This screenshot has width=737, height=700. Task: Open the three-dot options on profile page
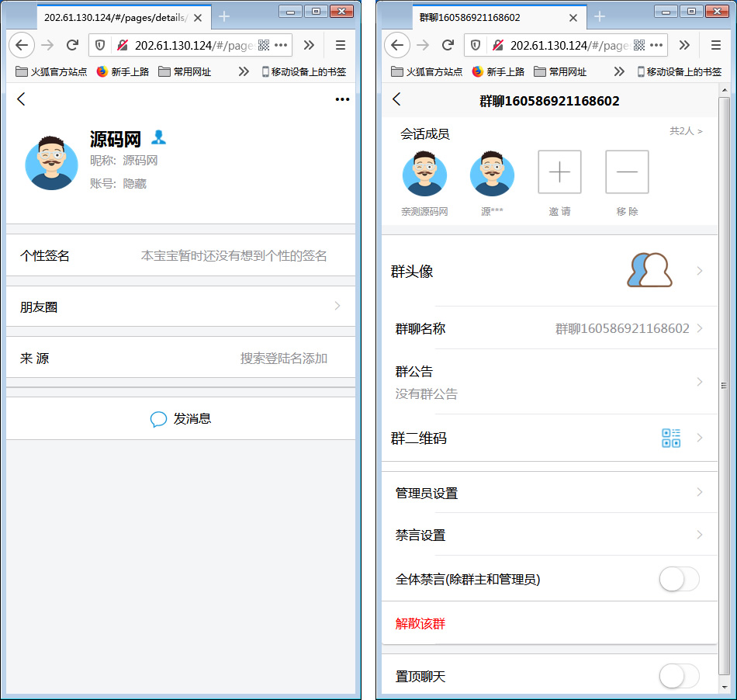tap(342, 99)
